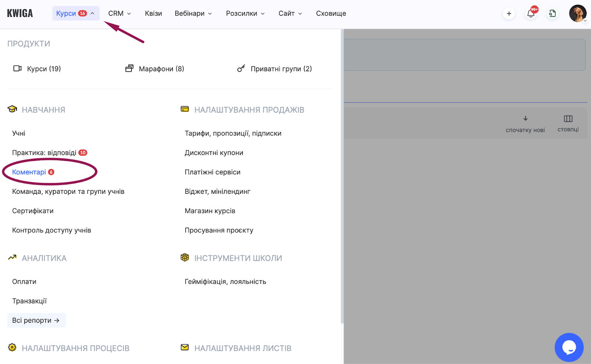Screen dimensions: 591x364
Task: Click the KWIGA logo
Action: (x=20, y=14)
